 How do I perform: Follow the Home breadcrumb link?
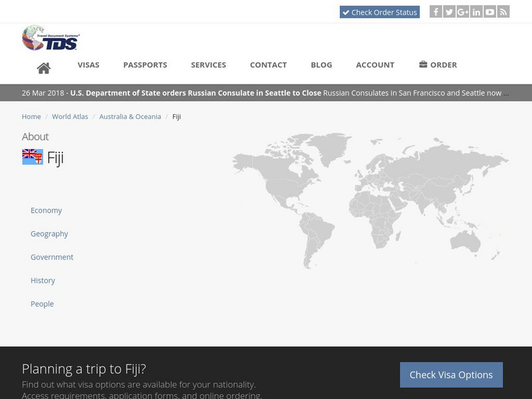31,117
